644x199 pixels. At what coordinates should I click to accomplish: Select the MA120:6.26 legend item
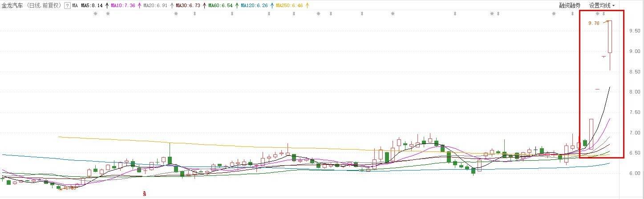click(255, 6)
